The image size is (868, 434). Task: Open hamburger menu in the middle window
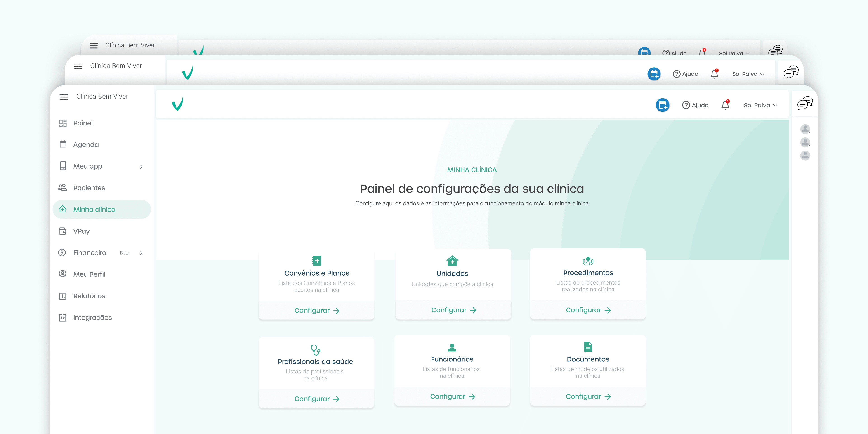point(78,66)
